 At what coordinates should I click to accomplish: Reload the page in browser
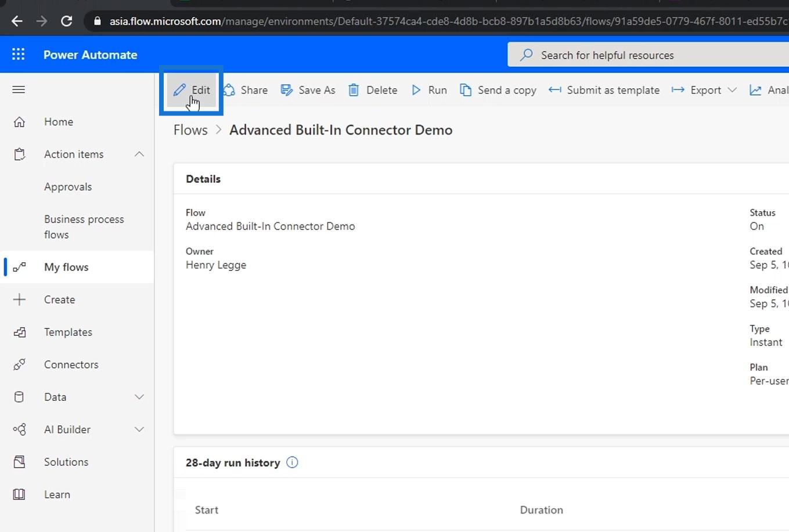[x=67, y=21]
